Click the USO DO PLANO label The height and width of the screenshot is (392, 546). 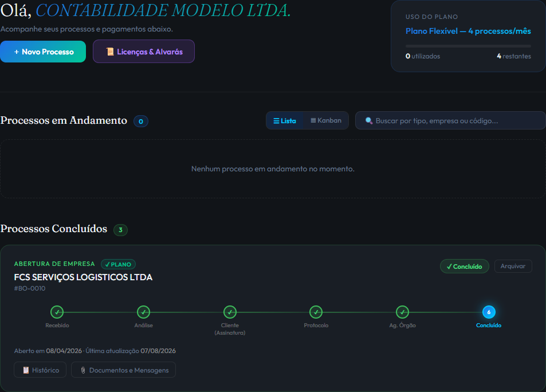click(x=432, y=17)
